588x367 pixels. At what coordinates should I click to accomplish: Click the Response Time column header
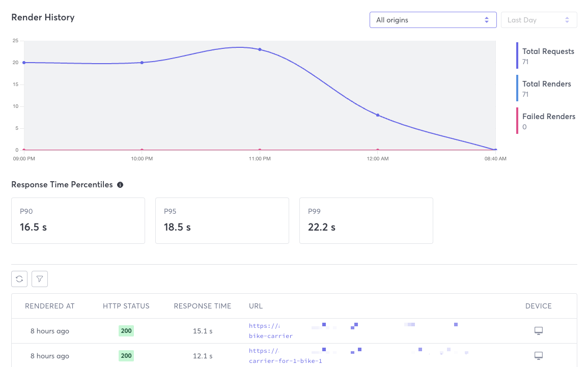click(x=202, y=306)
